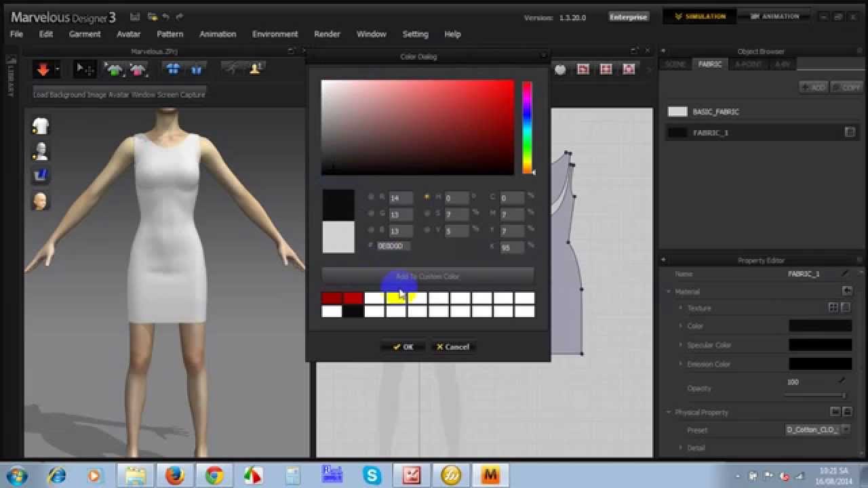The height and width of the screenshot is (488, 868).
Task: Toggle the ANIMATION mode button
Action: [x=772, y=17]
